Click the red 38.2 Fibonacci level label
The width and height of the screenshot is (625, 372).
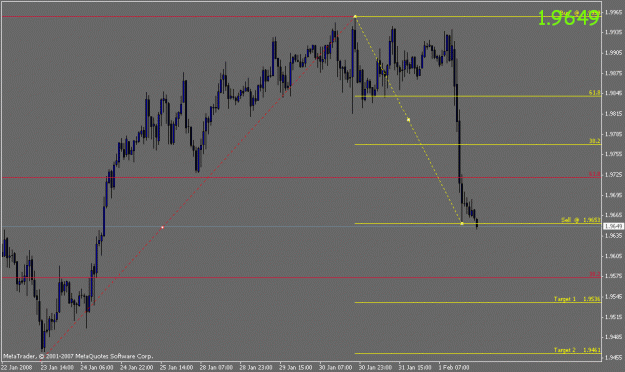click(594, 274)
